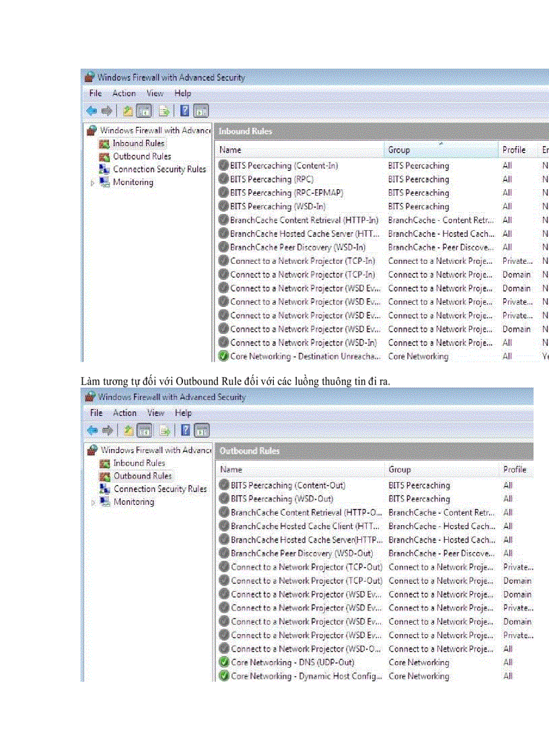Screen dimensions: 549x756
Task: Toggle the console tree pane icon
Action: tap(144, 110)
